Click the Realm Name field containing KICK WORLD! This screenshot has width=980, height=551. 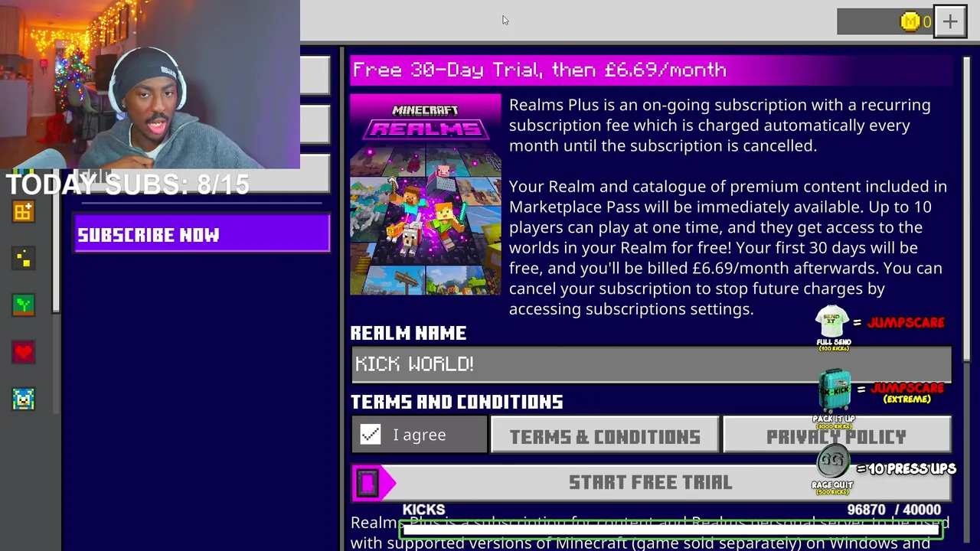point(651,364)
